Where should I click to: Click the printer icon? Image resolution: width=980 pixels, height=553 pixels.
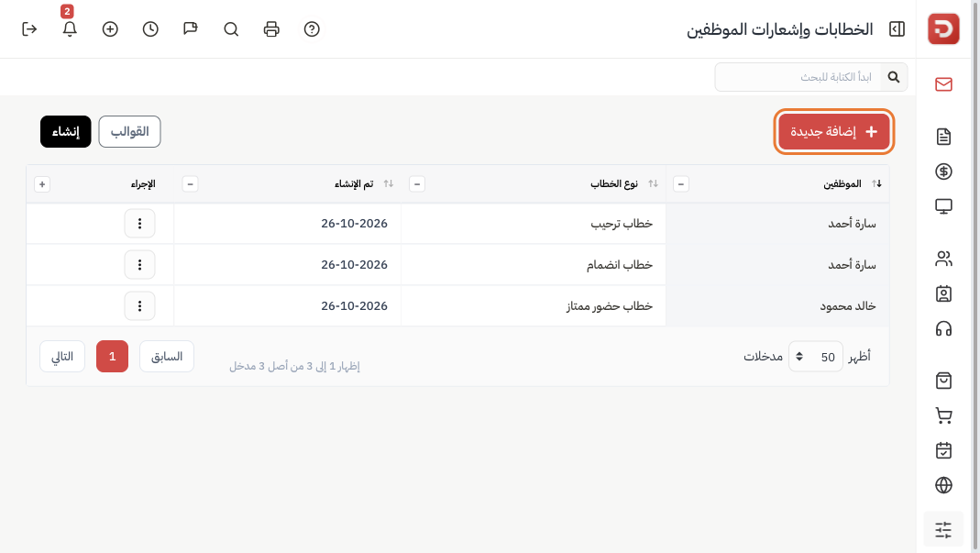pyautogui.click(x=271, y=29)
